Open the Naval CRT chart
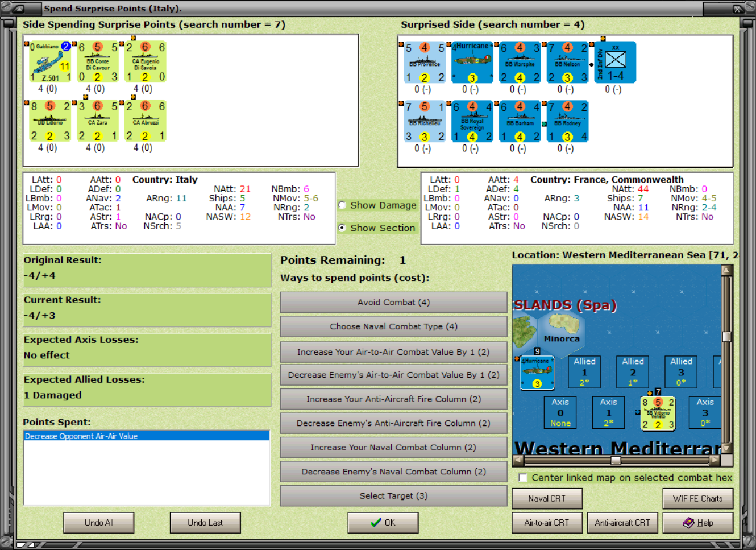 (547, 499)
